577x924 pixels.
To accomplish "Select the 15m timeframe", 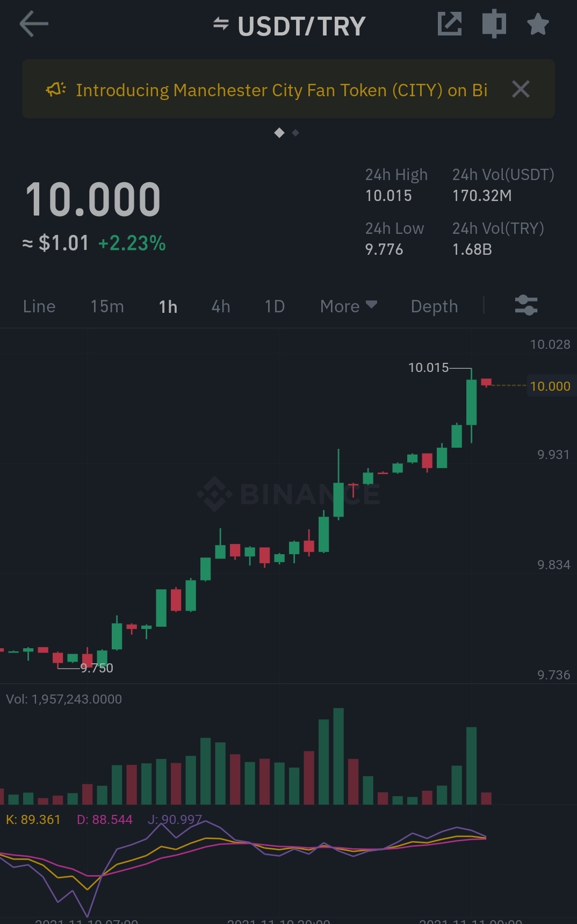I will coord(107,306).
